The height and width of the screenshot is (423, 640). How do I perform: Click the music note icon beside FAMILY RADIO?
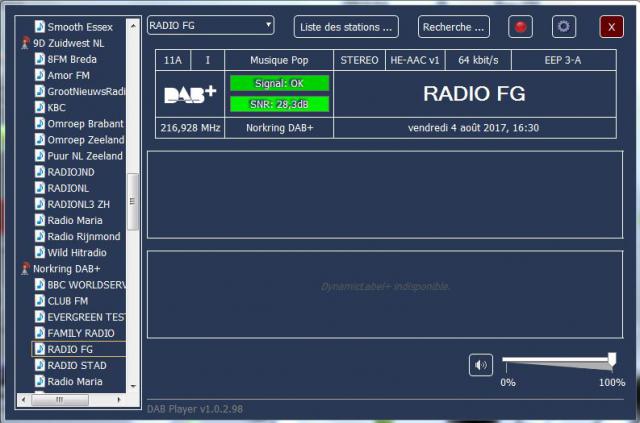[x=40, y=333]
